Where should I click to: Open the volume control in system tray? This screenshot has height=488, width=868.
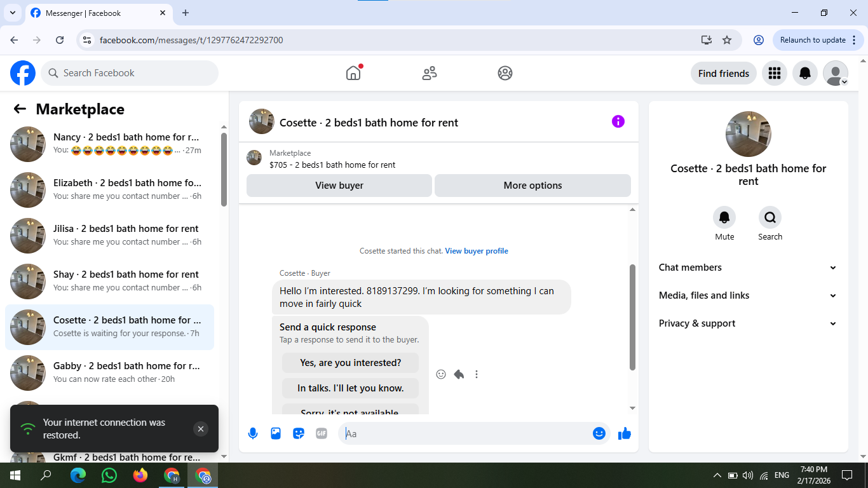748,475
